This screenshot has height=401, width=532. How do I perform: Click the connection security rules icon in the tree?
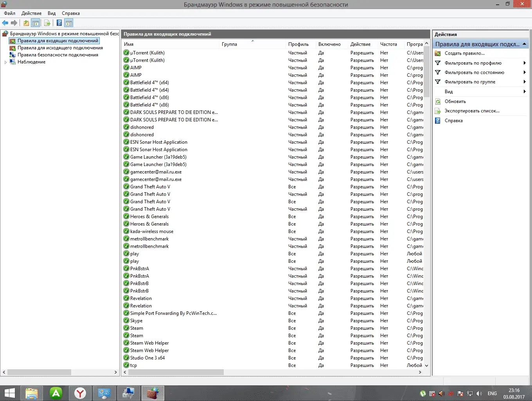[x=13, y=55]
